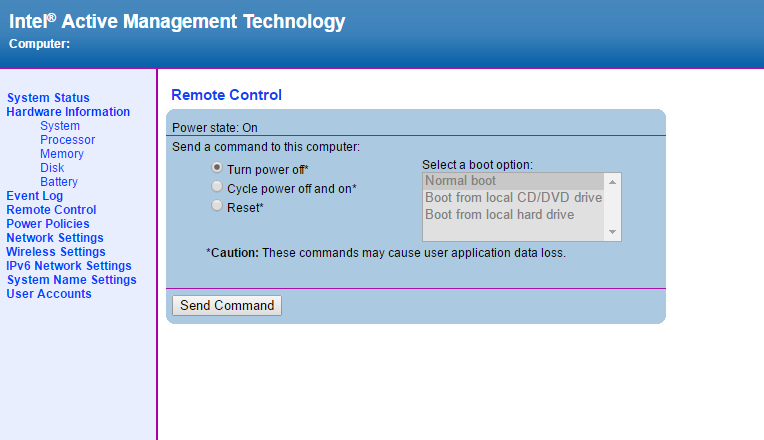The image size is (764, 440).
Task: Go to IPv6 Network Settings
Action: [x=69, y=266]
